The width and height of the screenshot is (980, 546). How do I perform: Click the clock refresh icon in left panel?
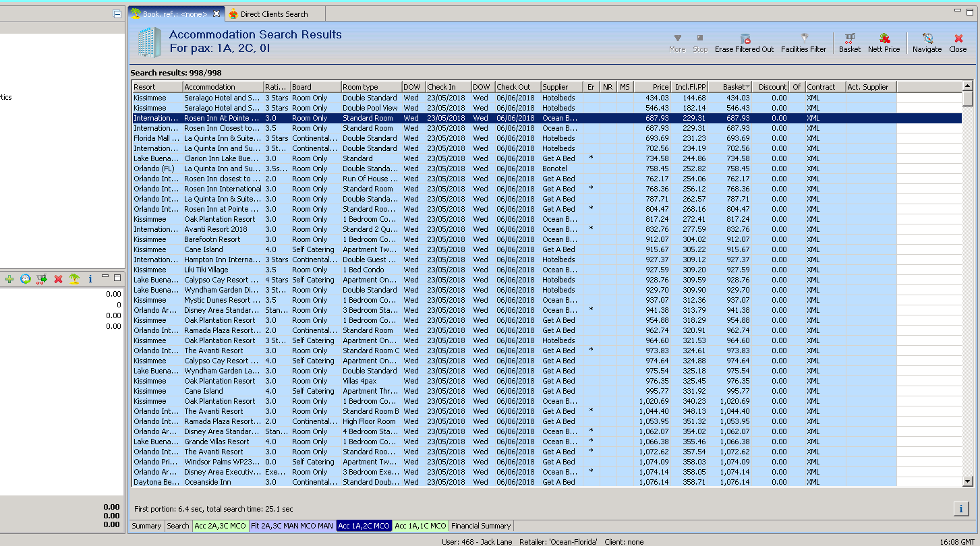pyautogui.click(x=26, y=278)
